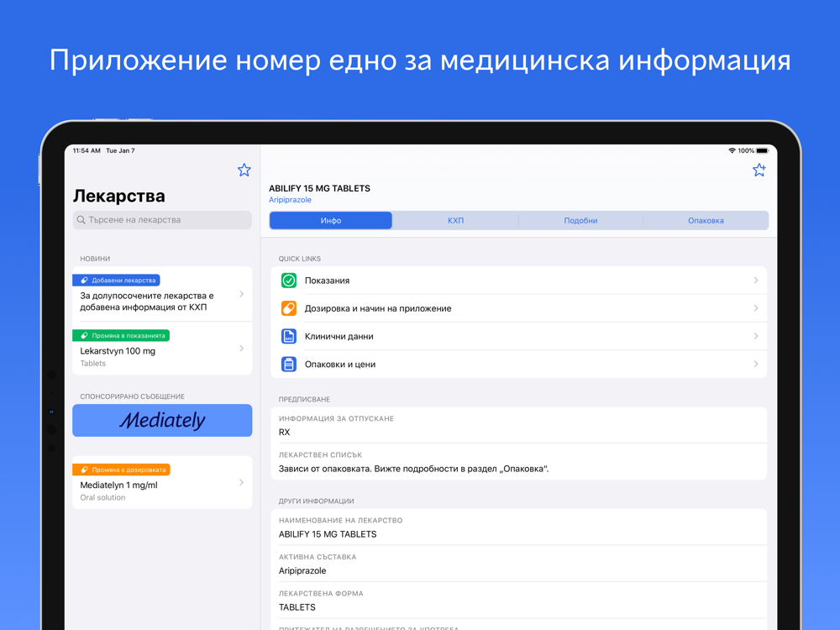
Task: Click the pill icon in the Промяна в дозировката badge
Action: [x=84, y=470]
